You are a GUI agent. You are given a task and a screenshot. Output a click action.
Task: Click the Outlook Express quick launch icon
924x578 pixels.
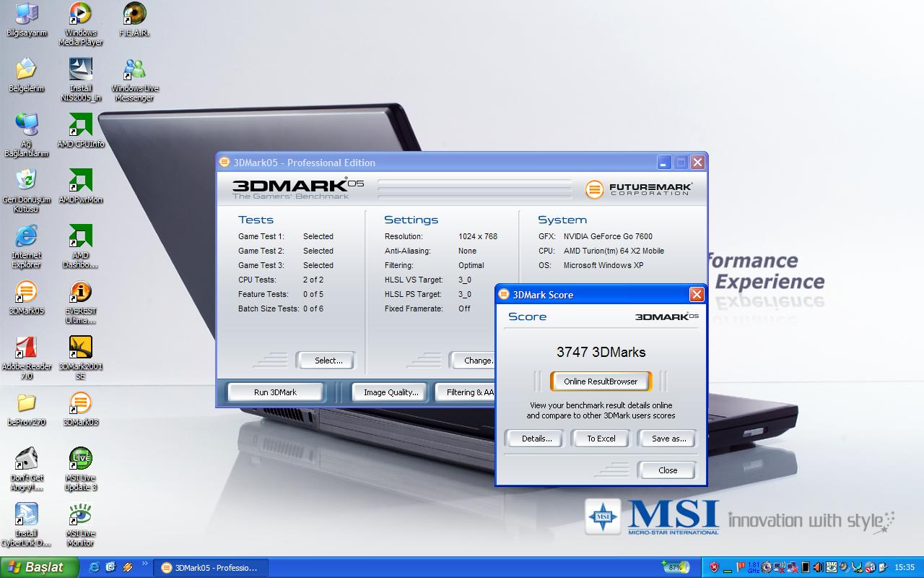pyautogui.click(x=110, y=567)
